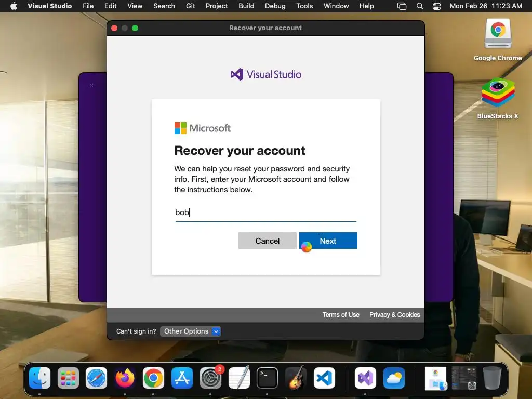Viewport: 532px width, 399px height.
Task: Click the Microsoft logo
Action: coord(203,128)
